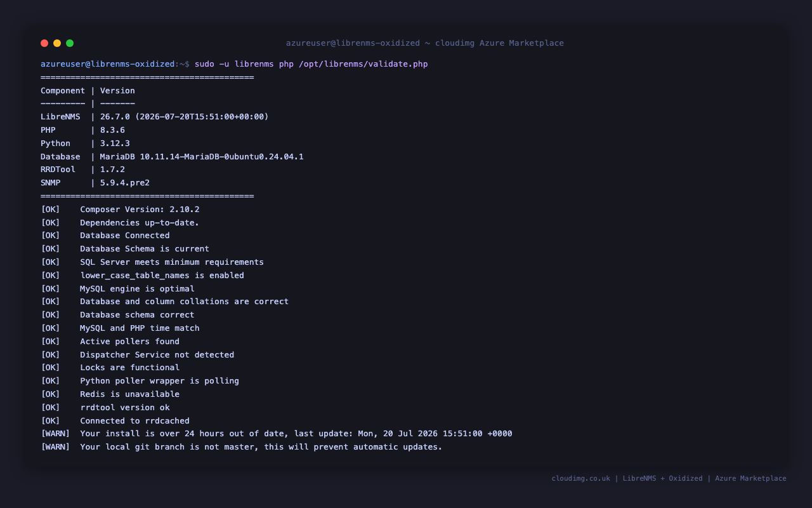The height and width of the screenshot is (508, 812).
Task: Click the yellow minimize window dot
Action: (57, 43)
